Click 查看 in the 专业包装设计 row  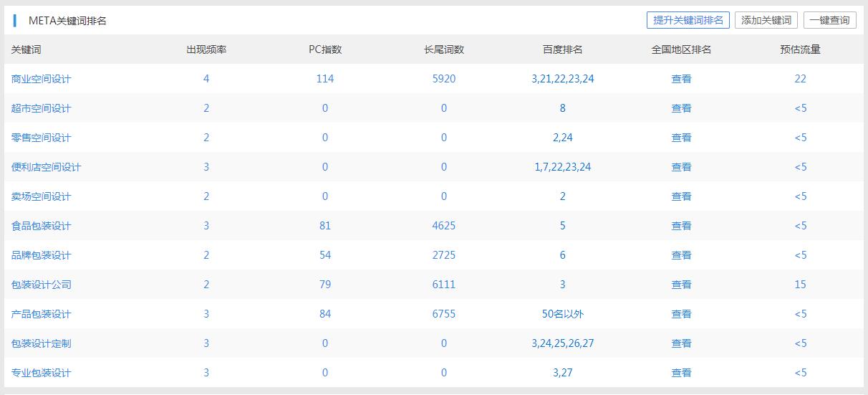tap(681, 373)
